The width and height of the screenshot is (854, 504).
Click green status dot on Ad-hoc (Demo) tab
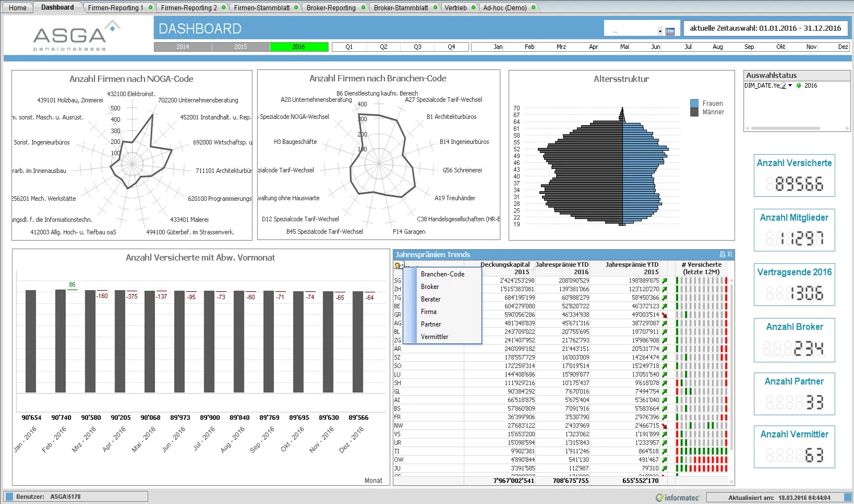[533, 7]
